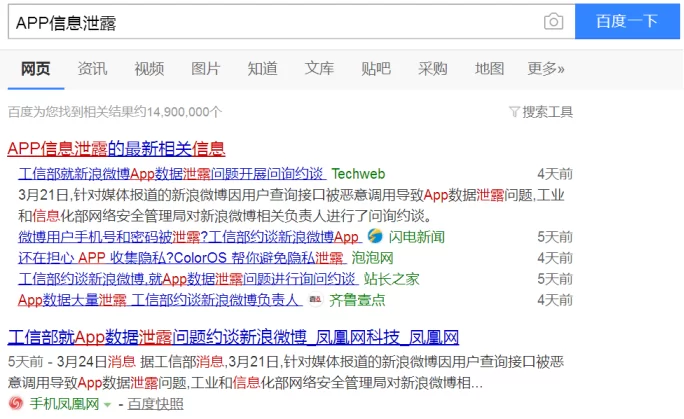This screenshot has width=684, height=419.
Task: Click the 齐鲁壹点 source logo icon
Action: click(316, 300)
